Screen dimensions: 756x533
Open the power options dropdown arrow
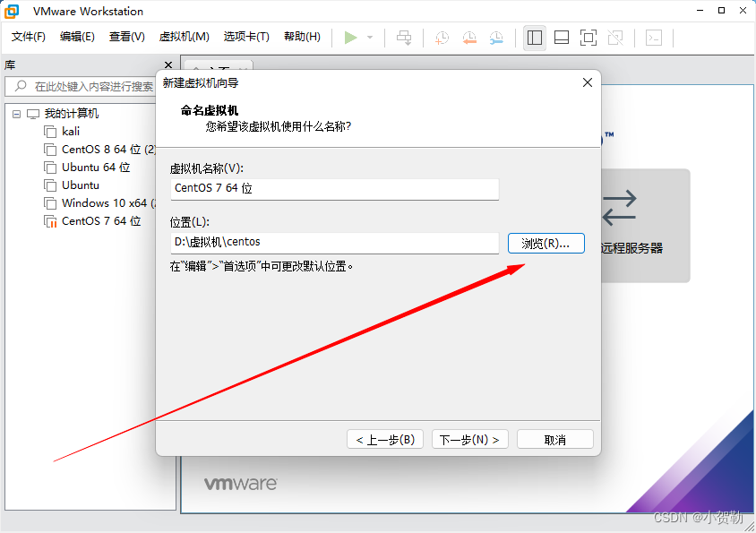coord(370,38)
